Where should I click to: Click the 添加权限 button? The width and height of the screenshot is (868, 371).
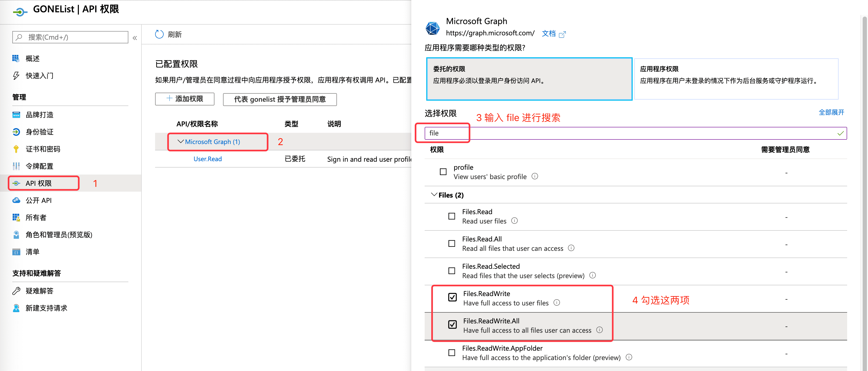pos(185,99)
